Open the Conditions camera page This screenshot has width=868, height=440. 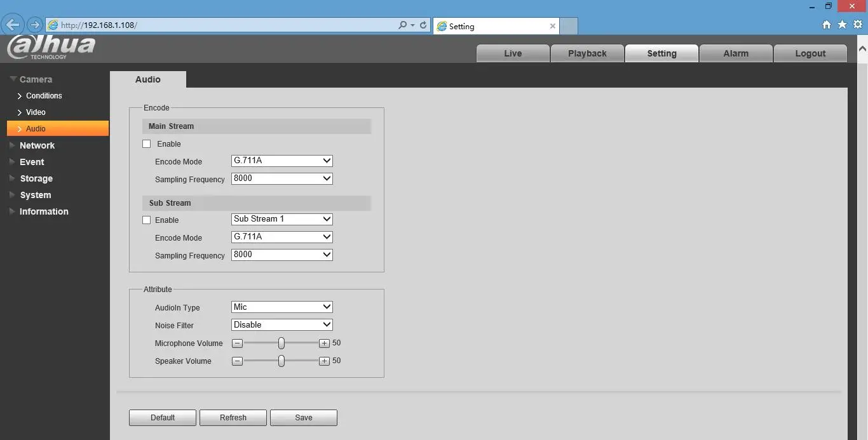44,96
